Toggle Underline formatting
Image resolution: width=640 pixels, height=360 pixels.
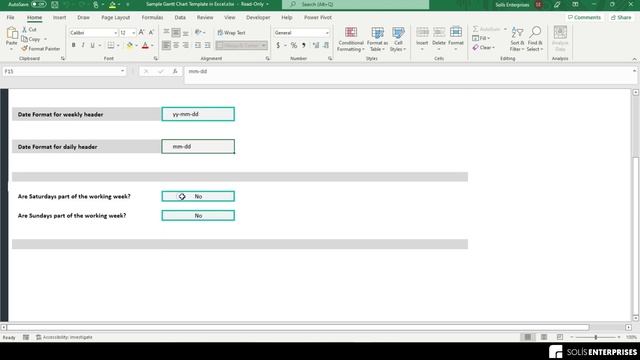[x=93, y=45]
